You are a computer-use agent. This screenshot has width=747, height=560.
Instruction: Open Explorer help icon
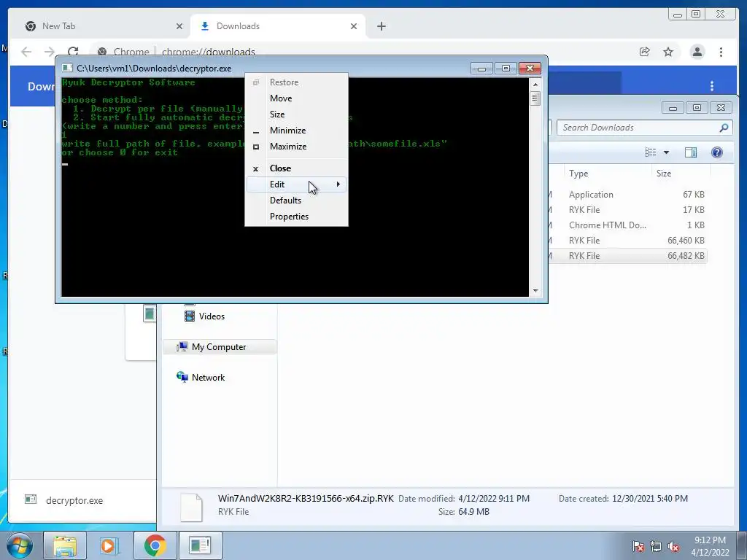click(x=716, y=152)
